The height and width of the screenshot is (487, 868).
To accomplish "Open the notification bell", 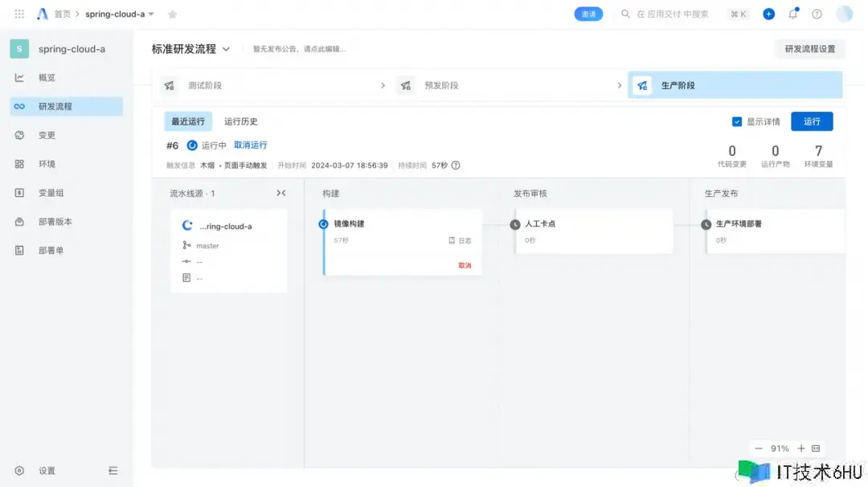I will click(x=793, y=14).
